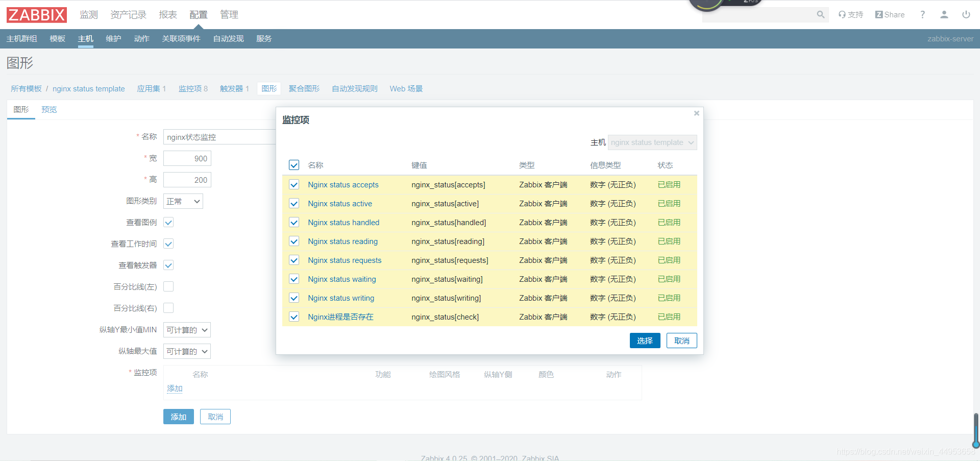The height and width of the screenshot is (461, 980).
Task: Click the 添加 link under 监控项
Action: click(175, 389)
